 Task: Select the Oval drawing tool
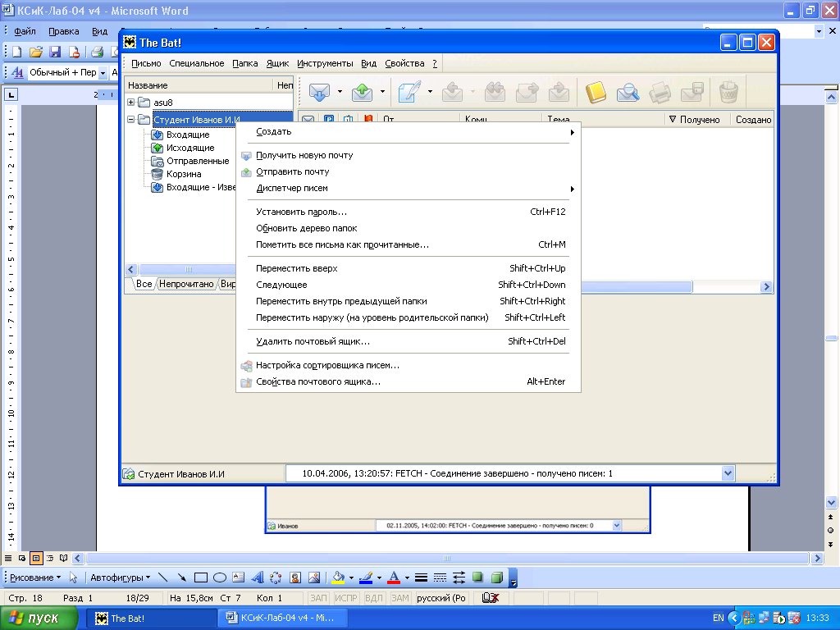(x=220, y=577)
